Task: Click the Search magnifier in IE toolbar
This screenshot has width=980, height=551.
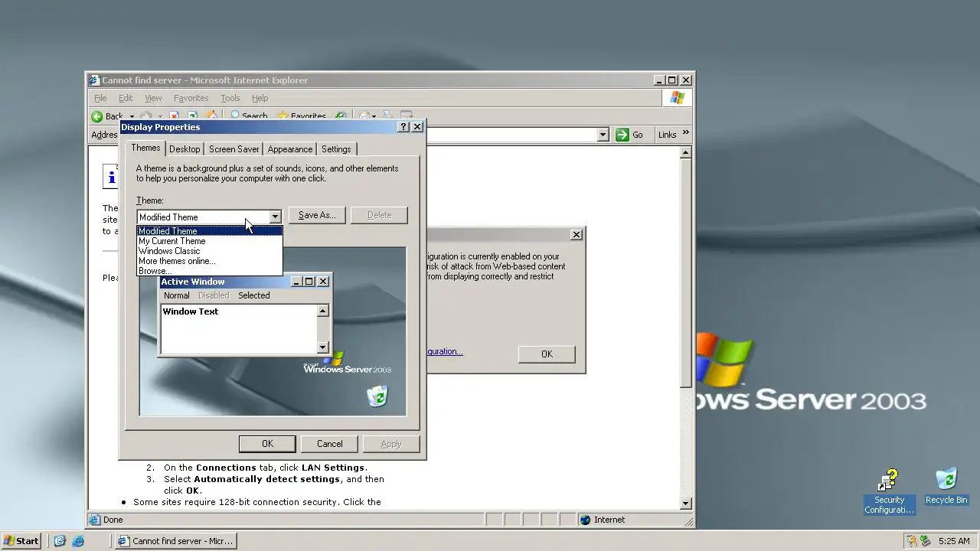Action: (x=235, y=116)
